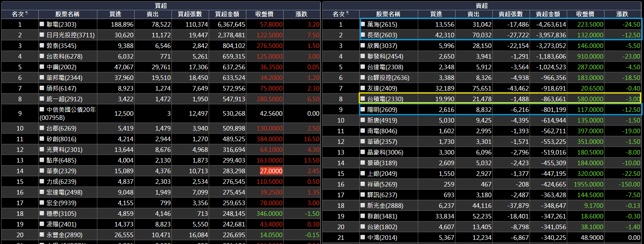
Task: Sort by the 買超張數 column header
Action: click(190, 14)
